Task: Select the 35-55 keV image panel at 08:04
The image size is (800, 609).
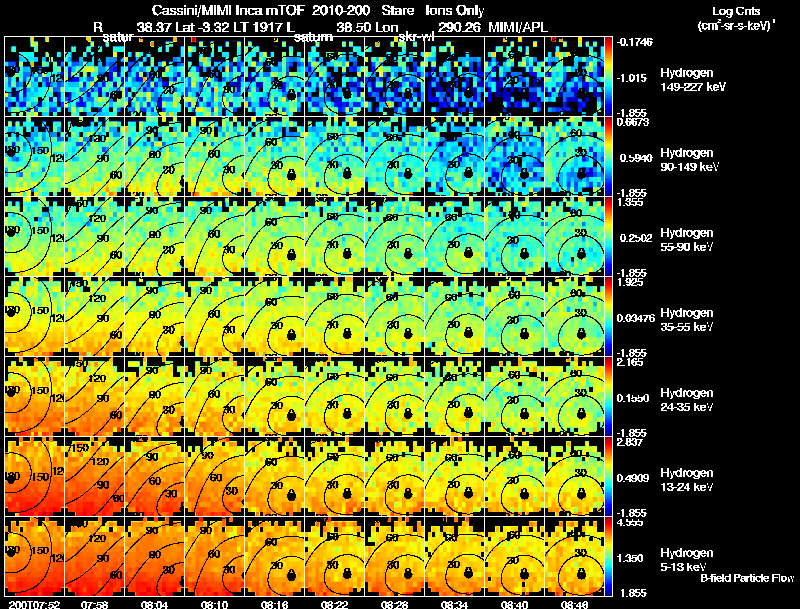Action: [155, 317]
